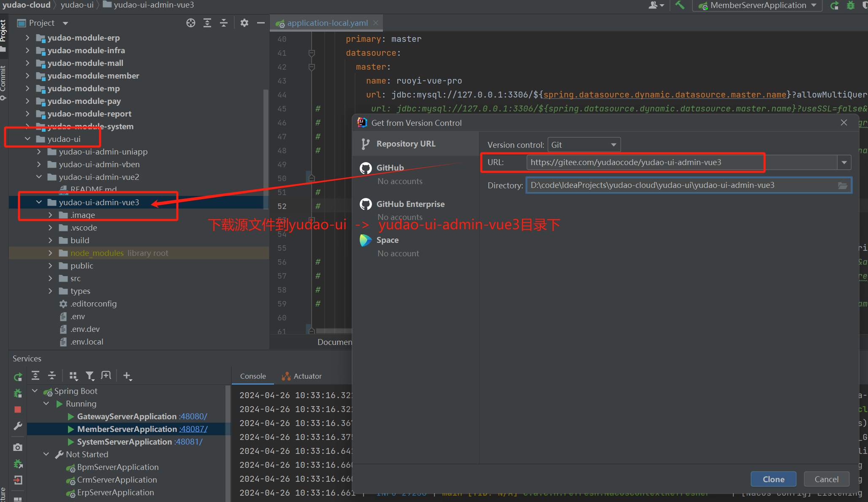The height and width of the screenshot is (502, 868).
Task: Expand yudao-ui-admin-uniapp folder
Action: click(x=39, y=152)
